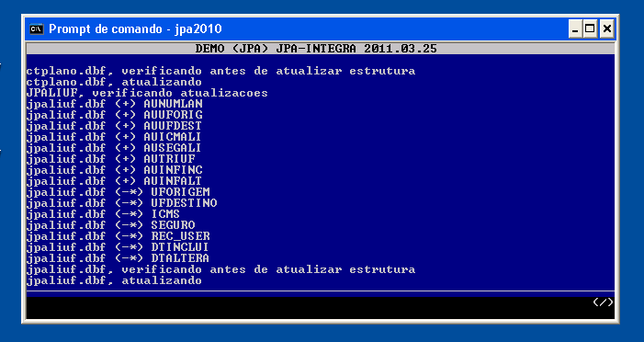Click the AUUFORIG field name
This screenshot has height=342, width=644.
click(173, 115)
